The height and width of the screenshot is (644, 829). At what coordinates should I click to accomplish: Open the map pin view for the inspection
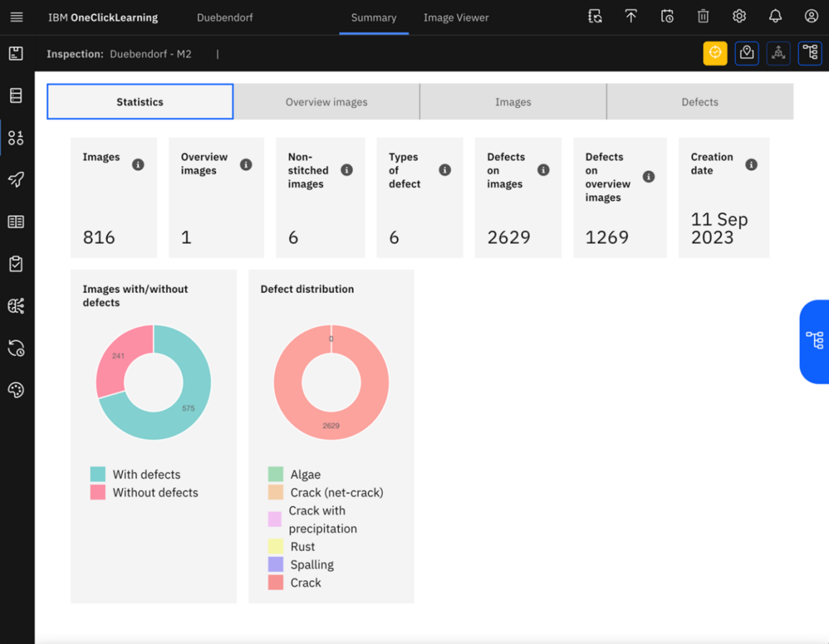click(x=746, y=53)
